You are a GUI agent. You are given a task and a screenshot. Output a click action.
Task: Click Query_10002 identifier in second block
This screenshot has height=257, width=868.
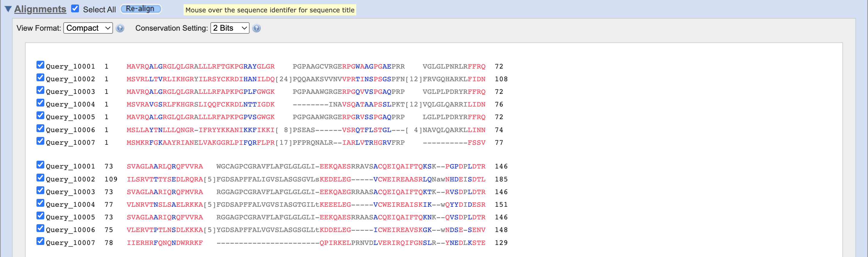pyautogui.click(x=71, y=179)
